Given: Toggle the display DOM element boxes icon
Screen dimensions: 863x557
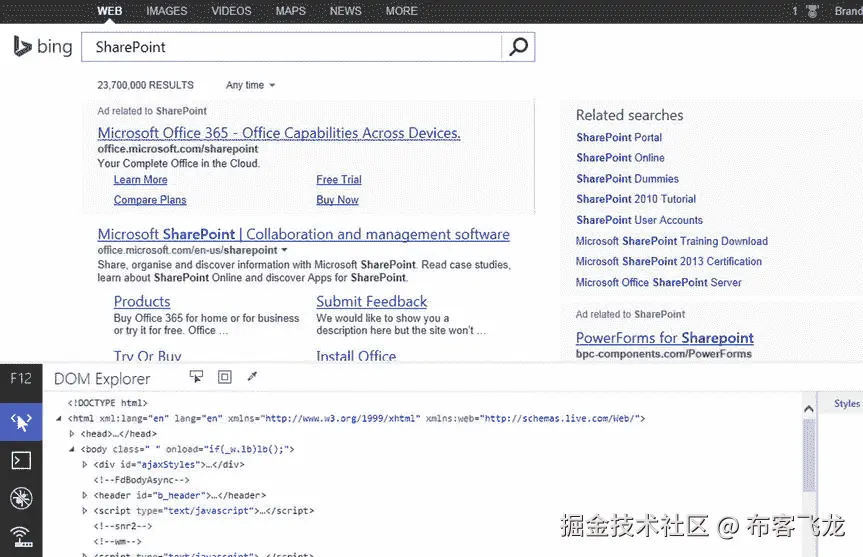Looking at the screenshot, I should point(225,376).
